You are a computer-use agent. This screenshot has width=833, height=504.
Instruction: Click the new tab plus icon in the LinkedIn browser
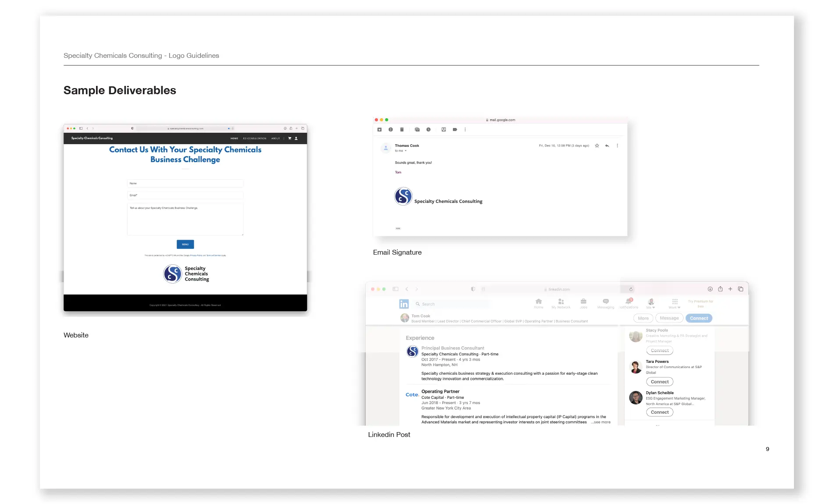coord(730,289)
